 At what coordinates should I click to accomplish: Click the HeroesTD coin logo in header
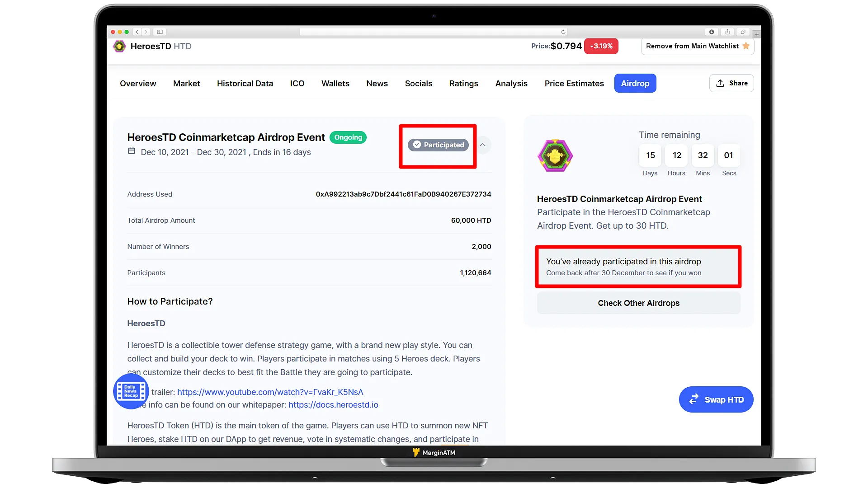119,46
